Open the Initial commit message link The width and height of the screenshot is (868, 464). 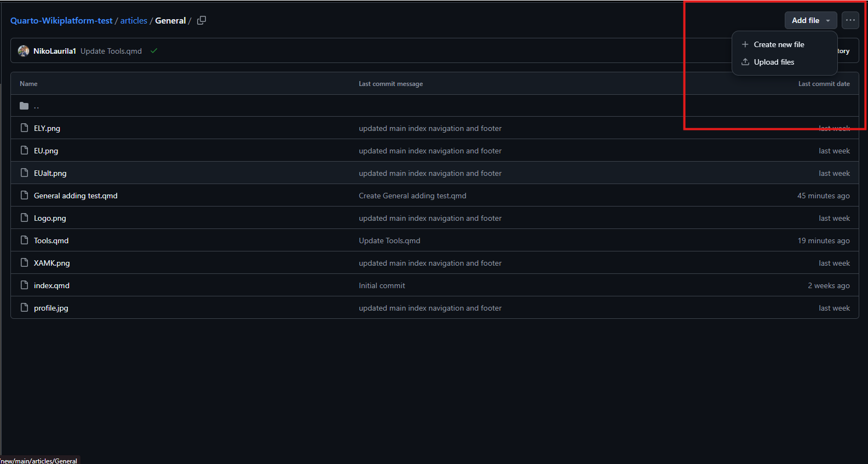coord(382,285)
